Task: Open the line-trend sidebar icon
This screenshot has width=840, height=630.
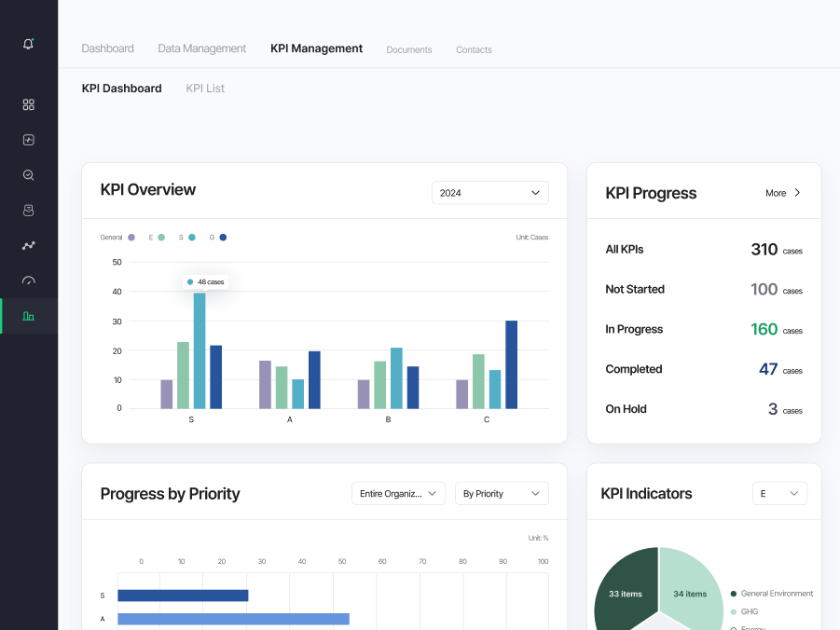Action: coord(28,245)
